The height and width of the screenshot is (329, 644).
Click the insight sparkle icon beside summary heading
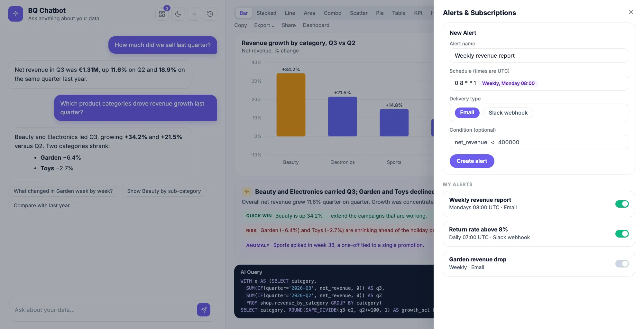247,192
